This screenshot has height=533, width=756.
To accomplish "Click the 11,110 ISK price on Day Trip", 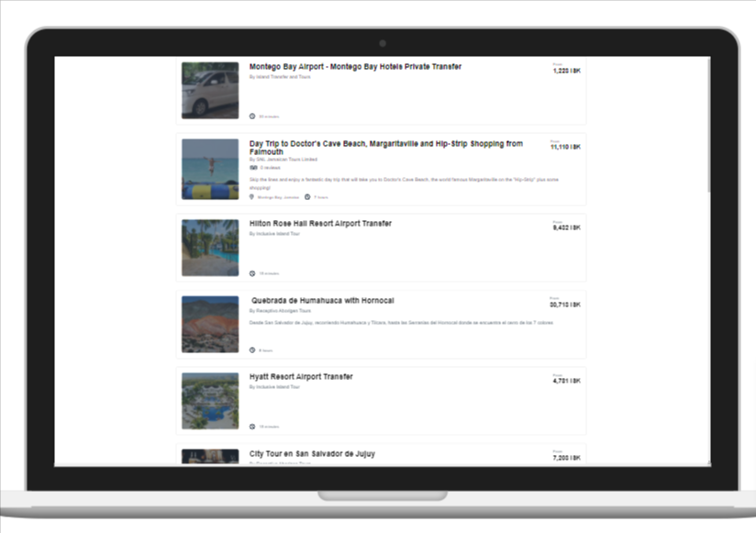I will point(563,146).
